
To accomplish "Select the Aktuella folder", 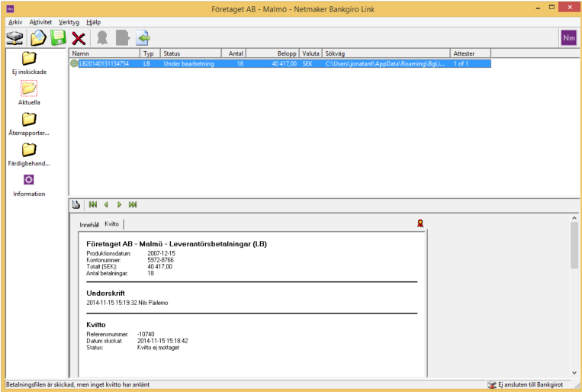I will 29,93.
